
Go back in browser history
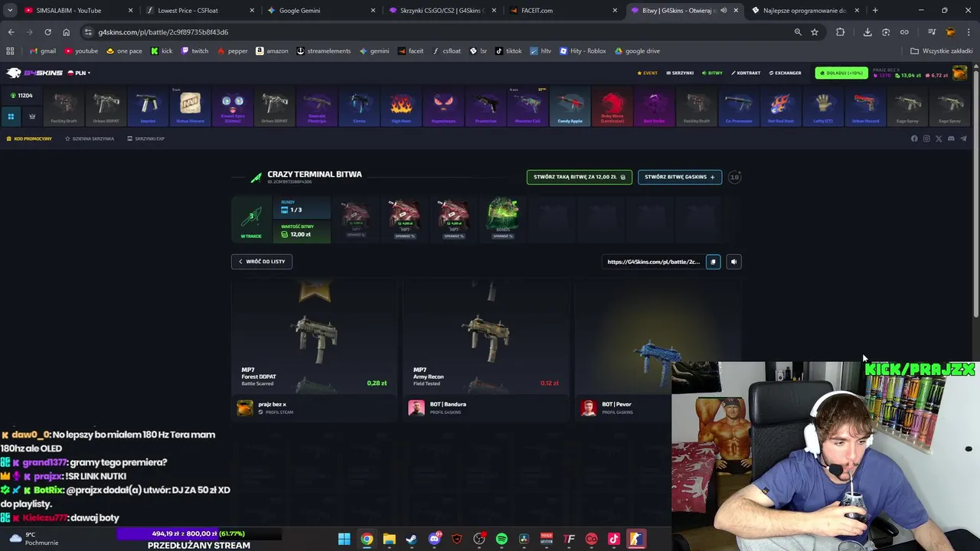tap(11, 32)
